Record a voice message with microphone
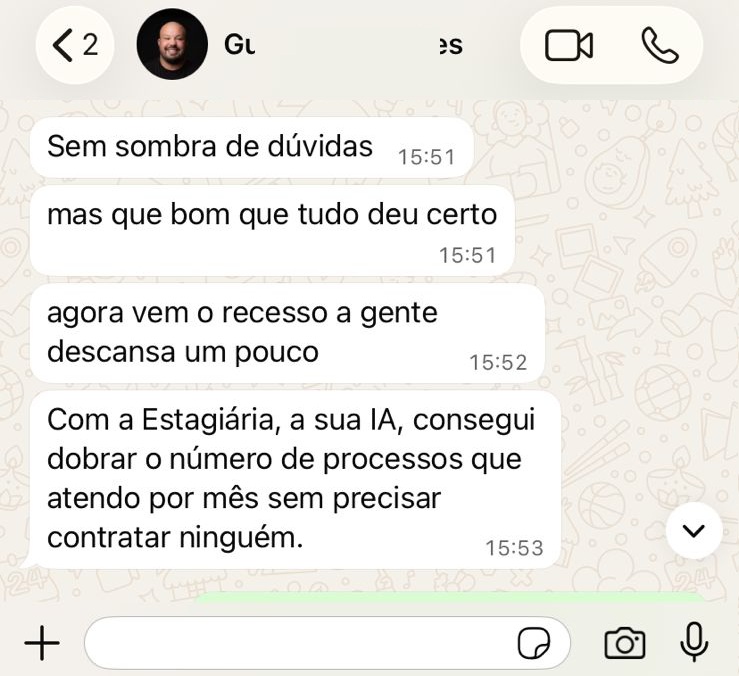This screenshot has width=739, height=676. click(694, 641)
